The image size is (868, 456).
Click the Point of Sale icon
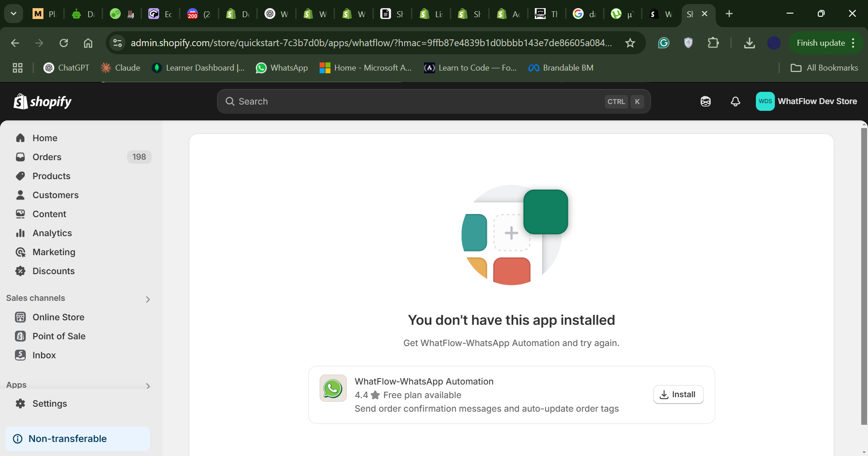(x=20, y=336)
